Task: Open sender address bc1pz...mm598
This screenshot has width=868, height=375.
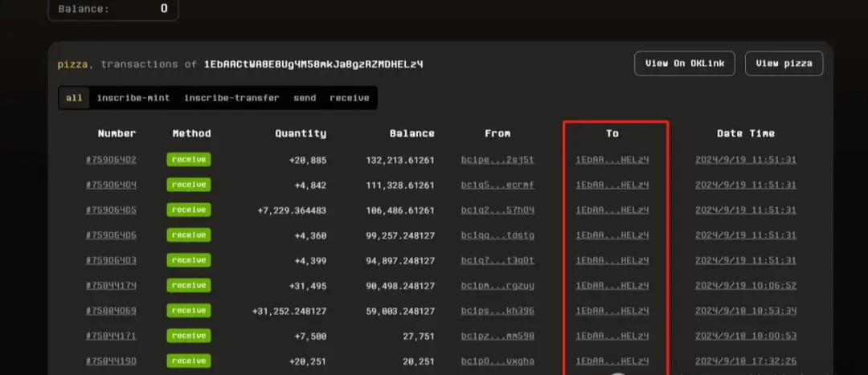Action: tap(497, 336)
